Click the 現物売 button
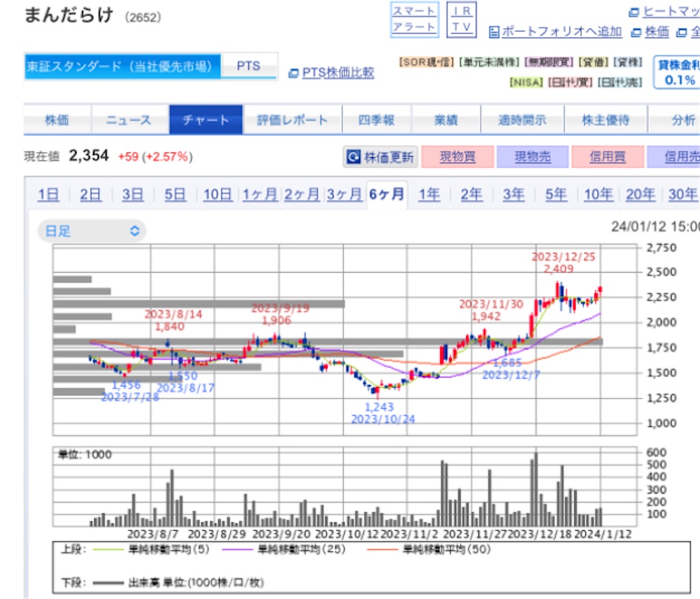 [533, 157]
